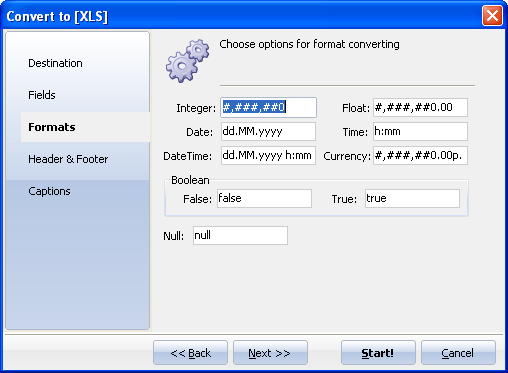Click the 'False:' label
508x373 pixels.
click(x=197, y=199)
